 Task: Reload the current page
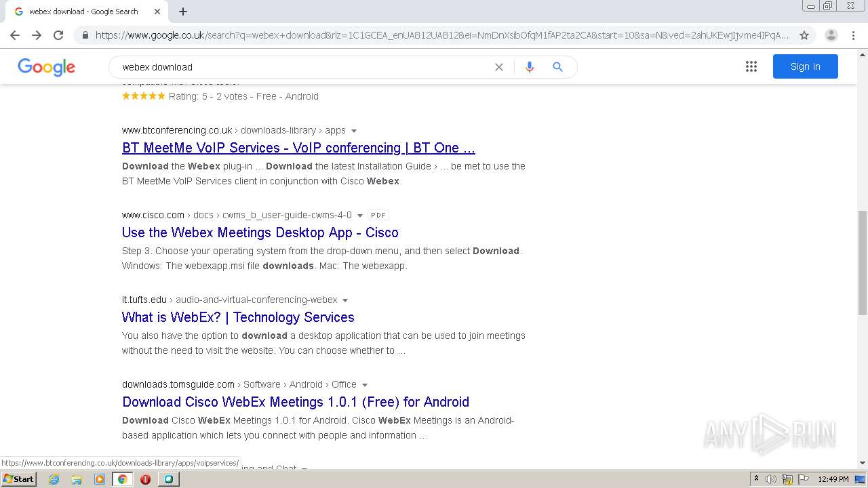click(58, 35)
